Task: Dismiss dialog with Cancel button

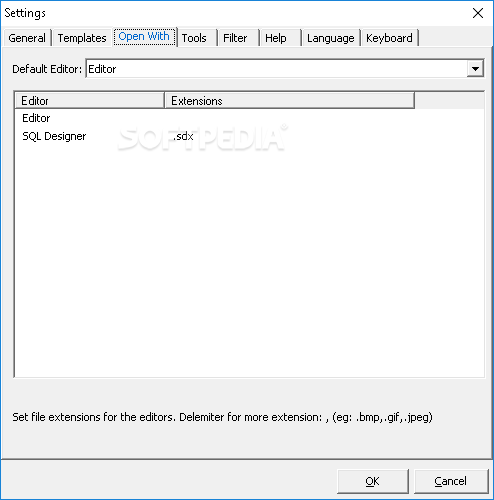Action: pos(451,481)
